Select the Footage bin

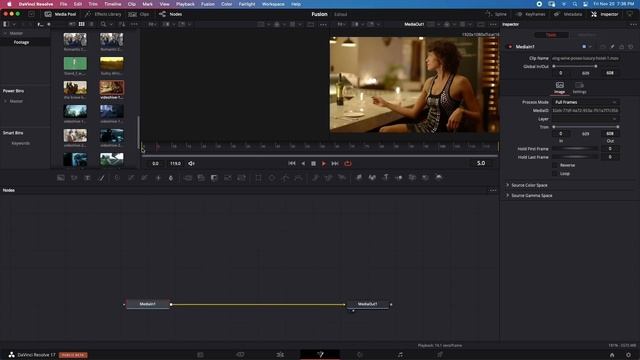[x=21, y=42]
